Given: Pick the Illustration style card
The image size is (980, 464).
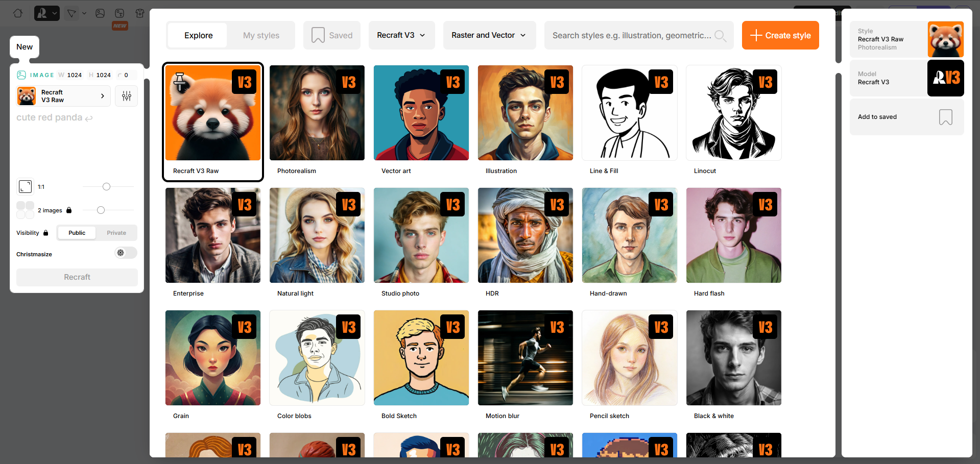Looking at the screenshot, I should pyautogui.click(x=525, y=121).
